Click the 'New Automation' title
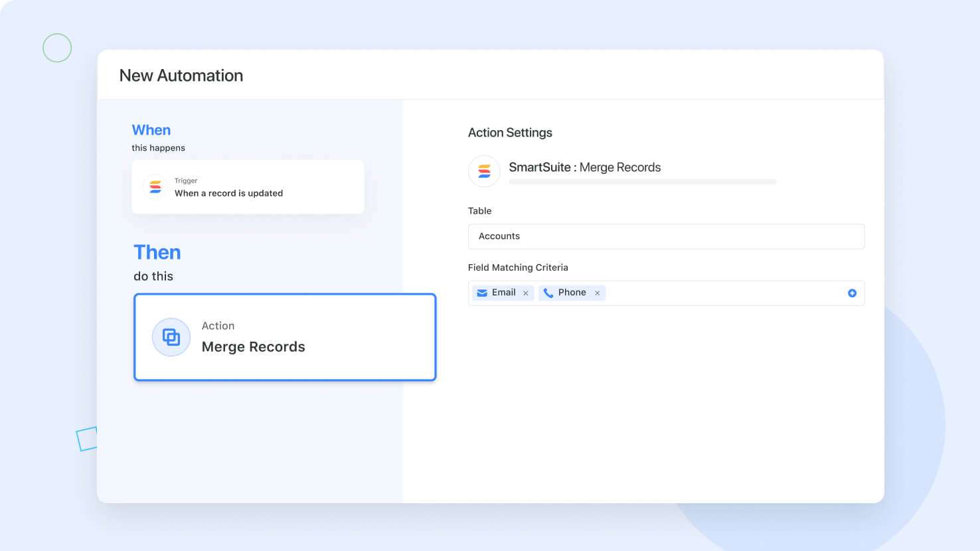The image size is (980, 551). [181, 76]
